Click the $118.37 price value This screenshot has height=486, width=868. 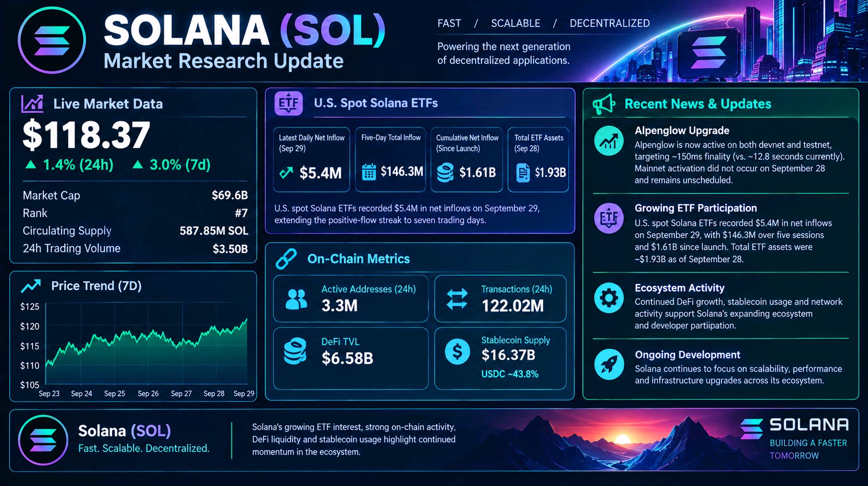tap(86, 135)
